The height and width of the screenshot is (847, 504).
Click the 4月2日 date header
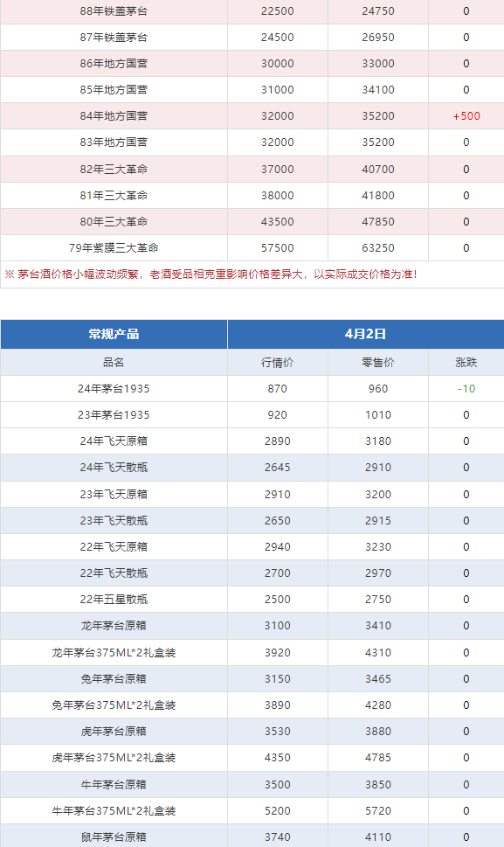(365, 334)
